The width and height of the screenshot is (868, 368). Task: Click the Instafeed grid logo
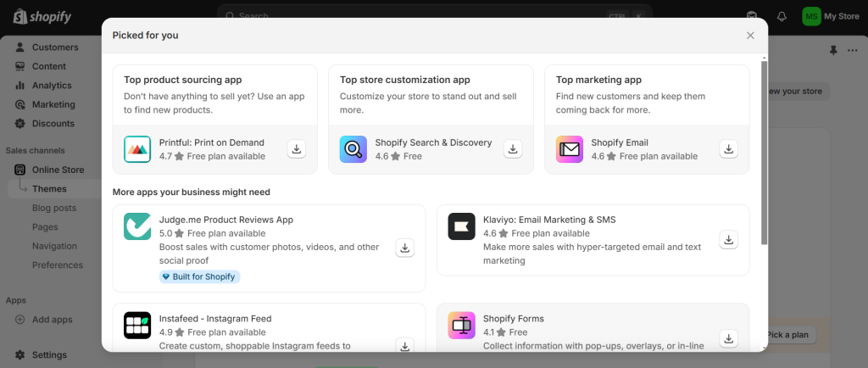(137, 326)
